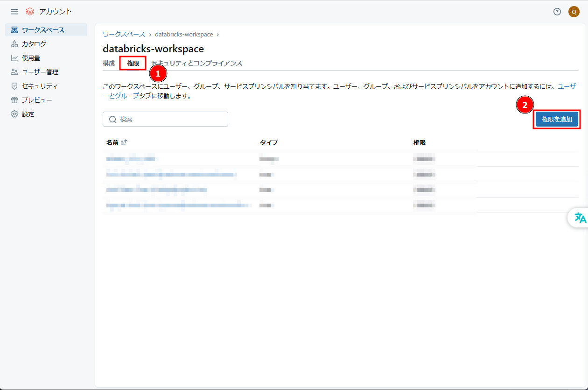Click the タイプ column header
The image size is (588, 390).
269,142
